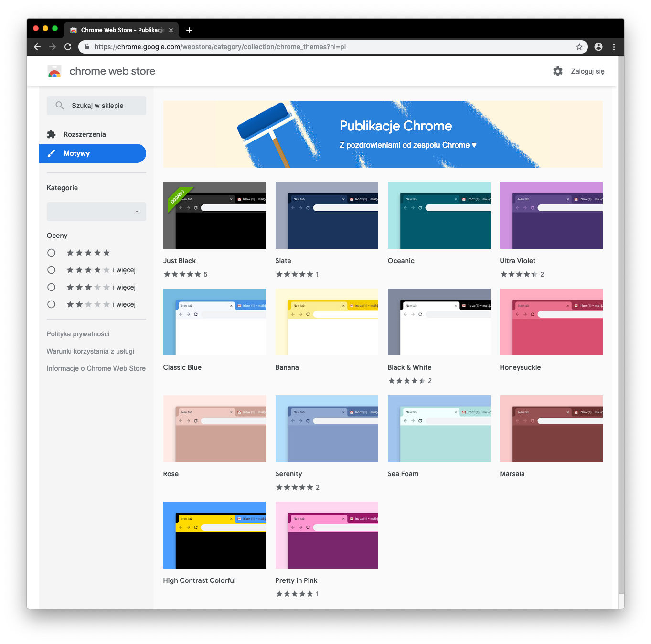
Task: Click the page vertical scrollbar
Action: [621, 325]
